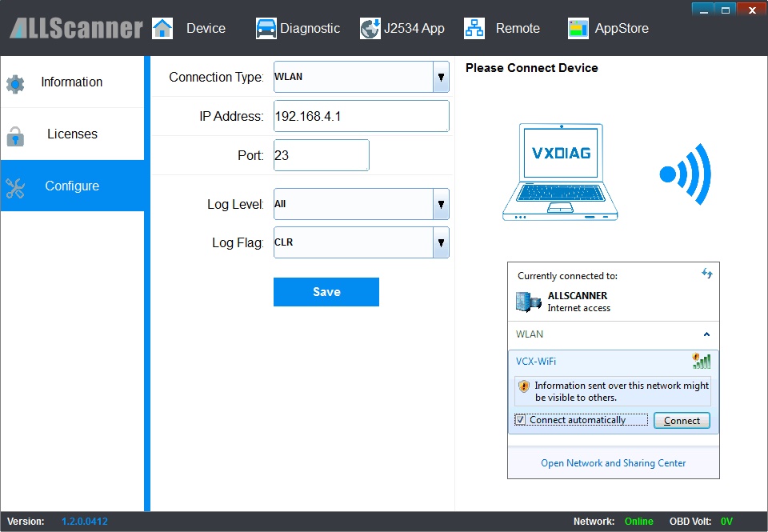Select Information in the sidebar
This screenshot has height=532, width=768.
73,82
